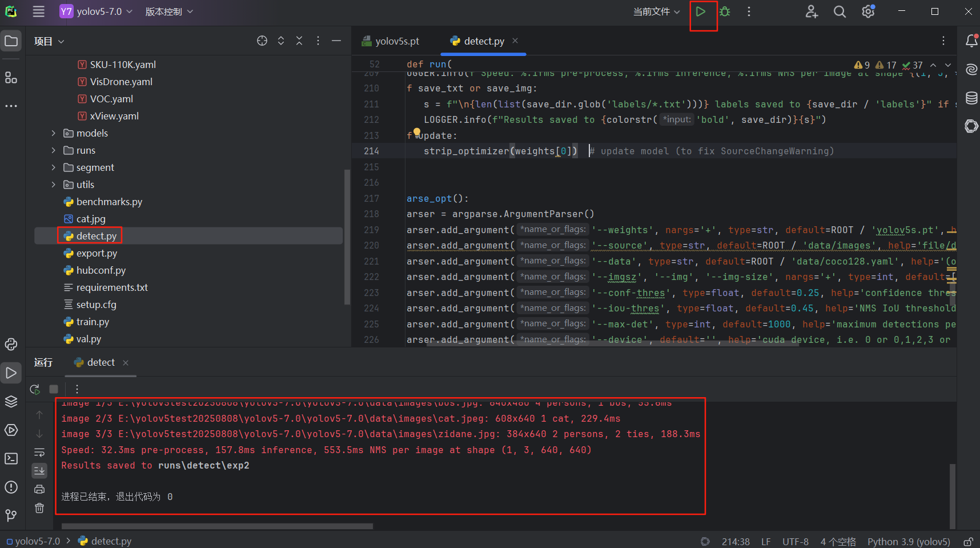Screen dimensions: 980x548
Task: Open the Python Console tool window
Action: tap(11, 344)
